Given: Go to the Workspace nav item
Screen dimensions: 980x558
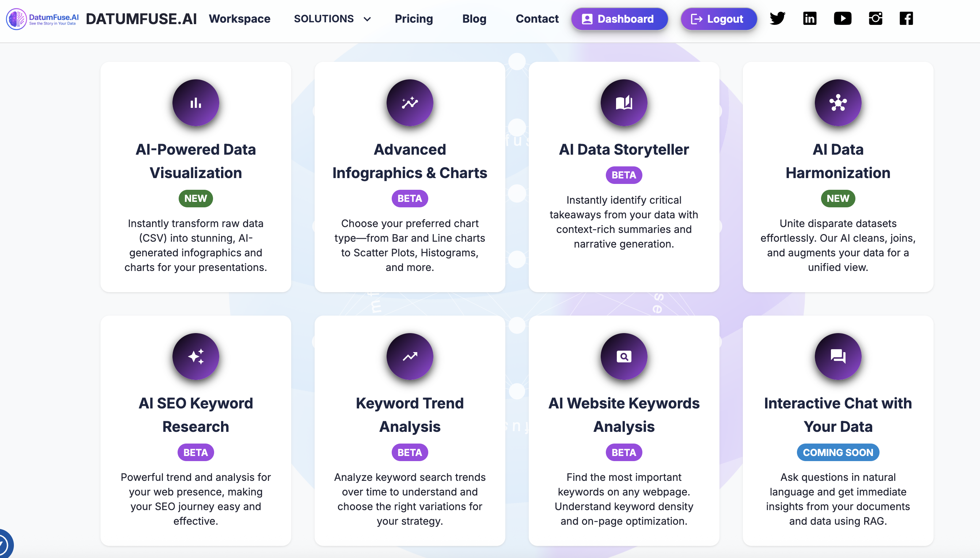Looking at the screenshot, I should pos(239,19).
